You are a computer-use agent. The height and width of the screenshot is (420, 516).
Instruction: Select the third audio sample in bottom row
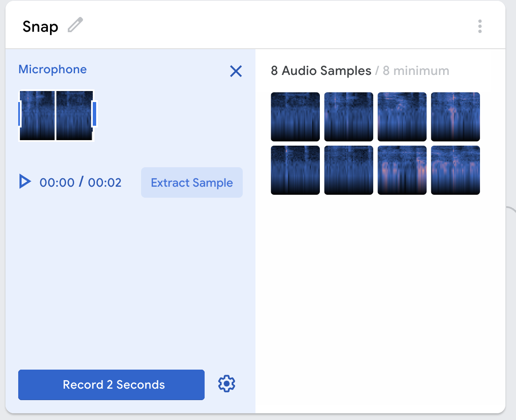tap(402, 170)
